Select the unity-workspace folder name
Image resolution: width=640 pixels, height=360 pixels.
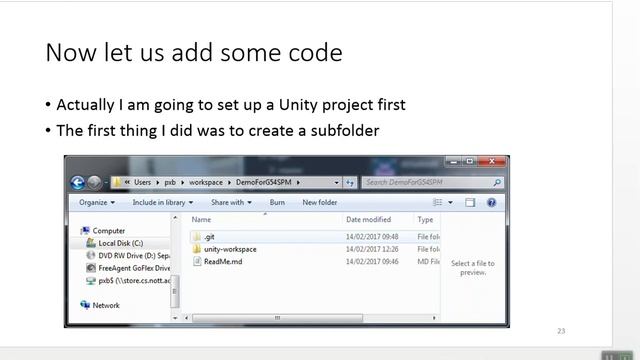coord(230,249)
